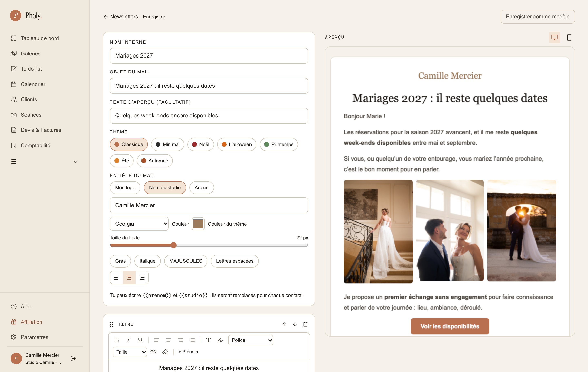Open the Georgia font dropdown

click(139, 224)
